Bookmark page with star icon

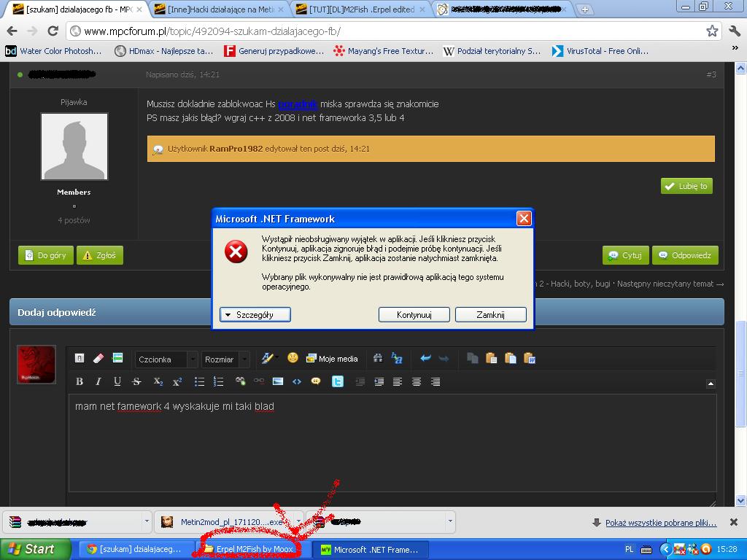(x=712, y=31)
